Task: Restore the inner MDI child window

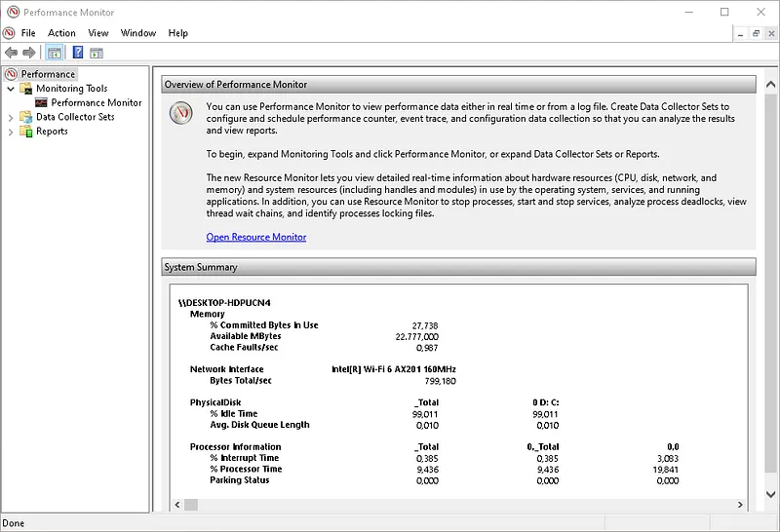Action: pyautogui.click(x=756, y=33)
